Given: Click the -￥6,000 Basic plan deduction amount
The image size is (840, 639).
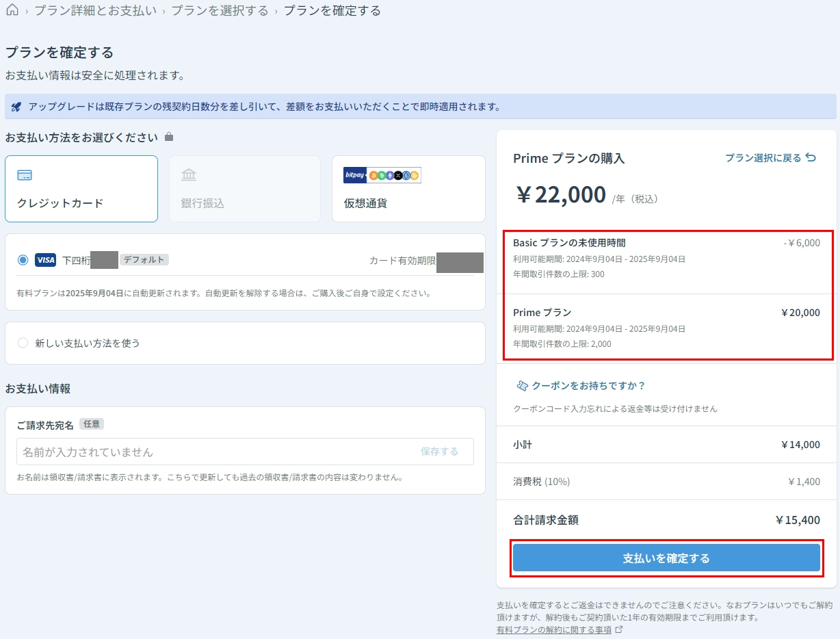Looking at the screenshot, I should click(802, 243).
